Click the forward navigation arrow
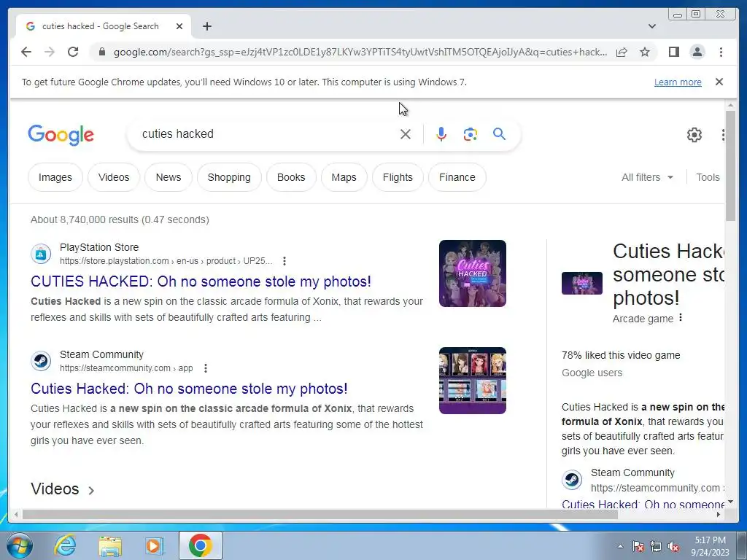747x560 pixels. 50,52
